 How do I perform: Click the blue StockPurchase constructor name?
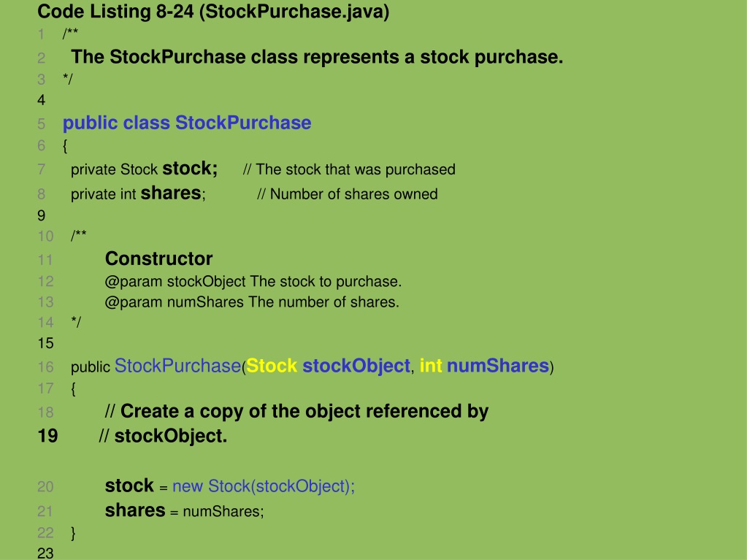click(x=177, y=366)
